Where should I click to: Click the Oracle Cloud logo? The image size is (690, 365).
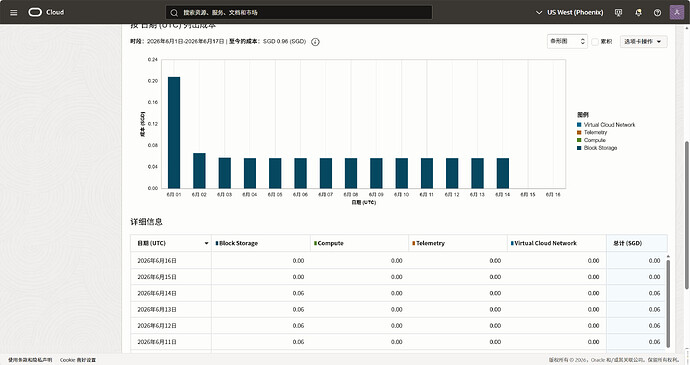[46, 12]
